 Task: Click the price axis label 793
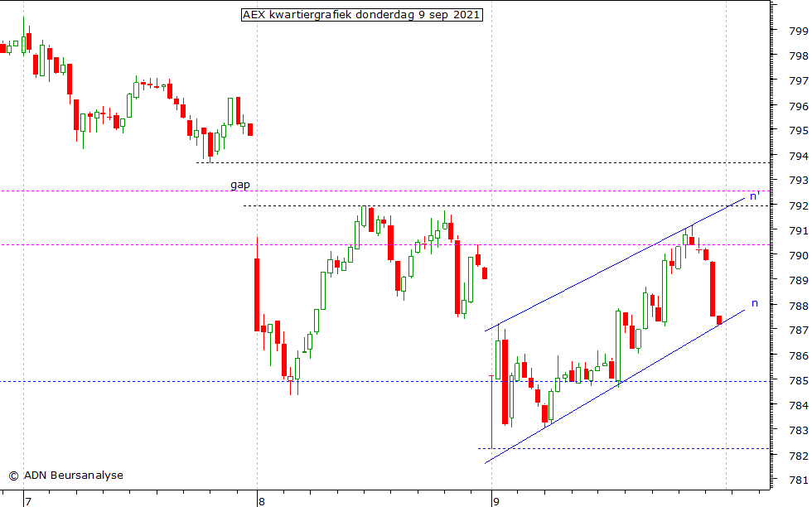798,181
